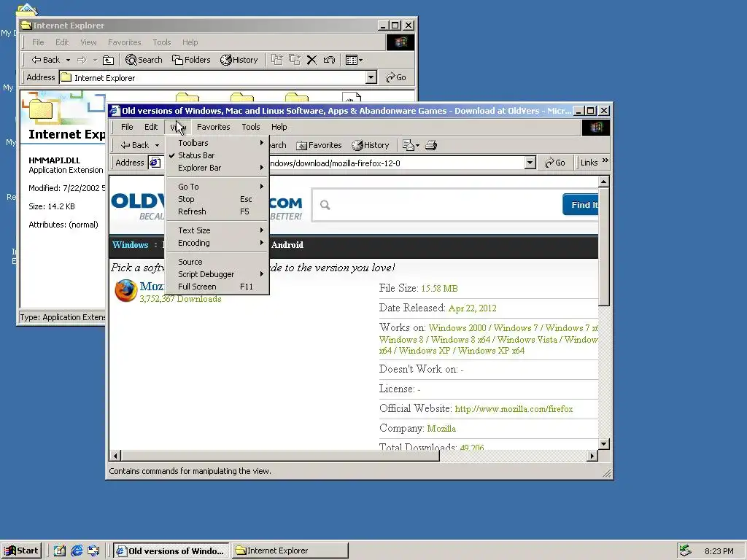Click the Print toolbar icon
This screenshot has width=747, height=560.
tap(431, 145)
